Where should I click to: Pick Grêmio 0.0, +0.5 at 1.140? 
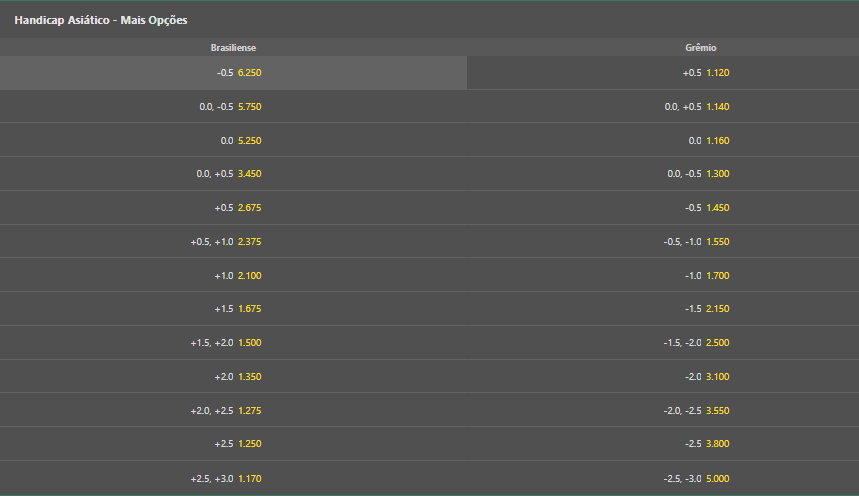point(663,106)
